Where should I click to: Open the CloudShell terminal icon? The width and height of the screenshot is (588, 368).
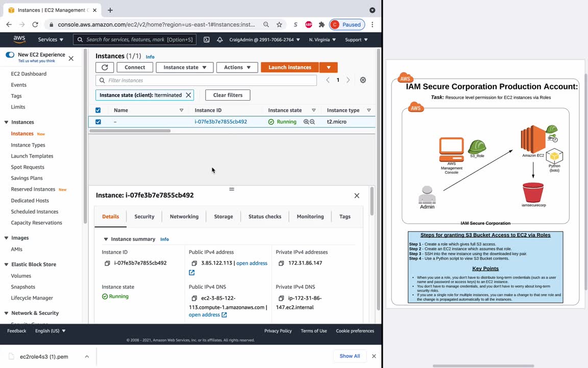pos(207,39)
